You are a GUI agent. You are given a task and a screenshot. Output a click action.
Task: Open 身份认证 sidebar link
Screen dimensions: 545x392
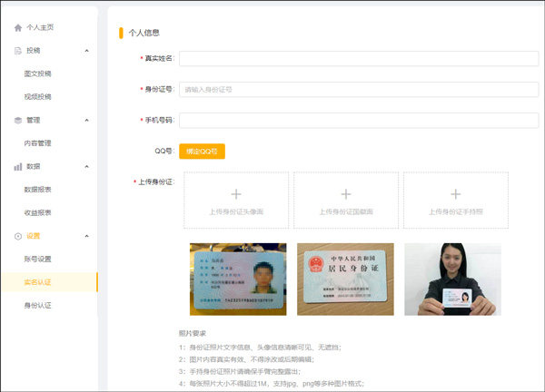(38, 305)
